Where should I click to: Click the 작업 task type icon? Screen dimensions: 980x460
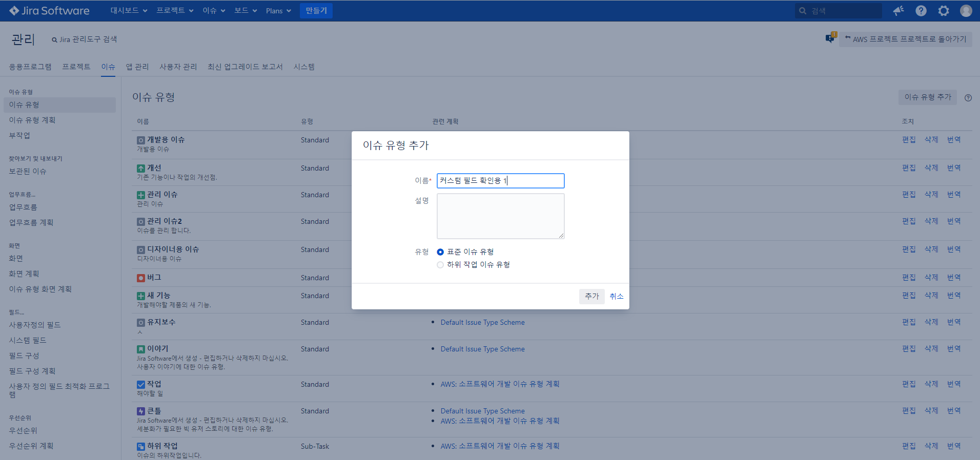coord(141,385)
